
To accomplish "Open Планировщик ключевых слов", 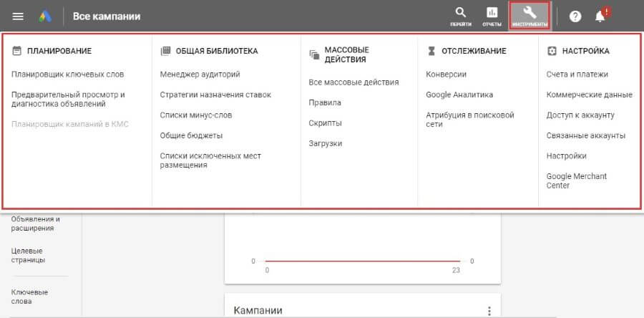I will point(68,74).
